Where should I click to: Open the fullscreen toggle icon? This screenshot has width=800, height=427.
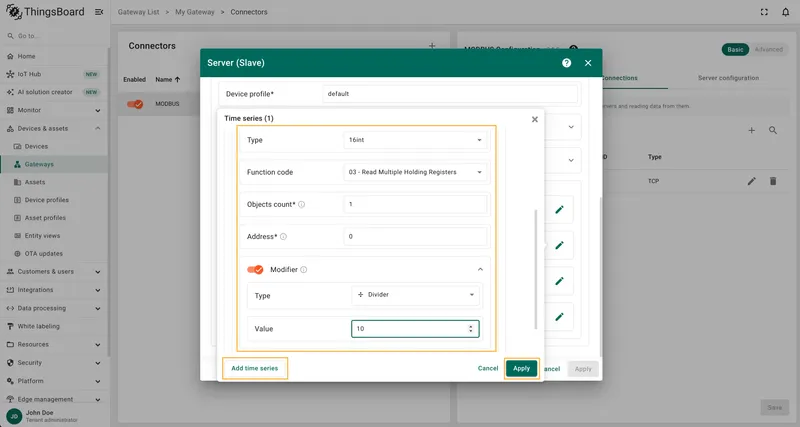[764, 12]
